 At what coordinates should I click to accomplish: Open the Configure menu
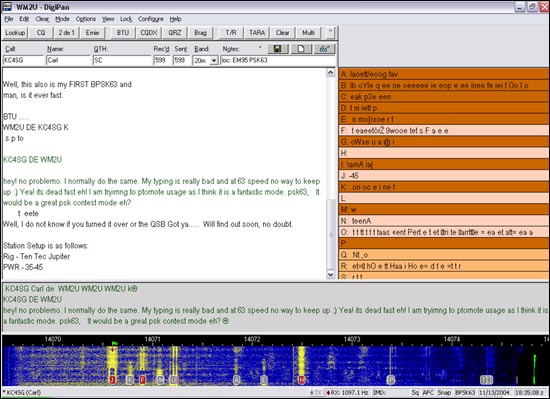[x=150, y=19]
